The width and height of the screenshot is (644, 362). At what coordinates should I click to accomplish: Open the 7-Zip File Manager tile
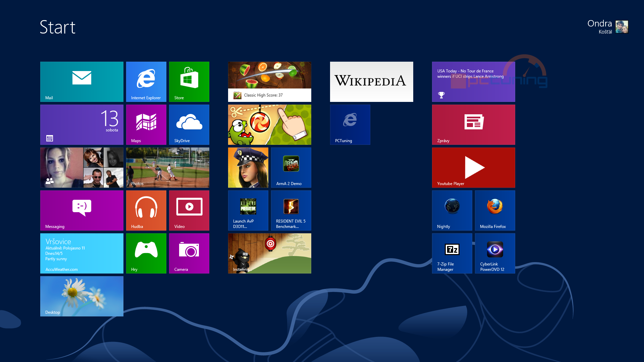tap(452, 253)
